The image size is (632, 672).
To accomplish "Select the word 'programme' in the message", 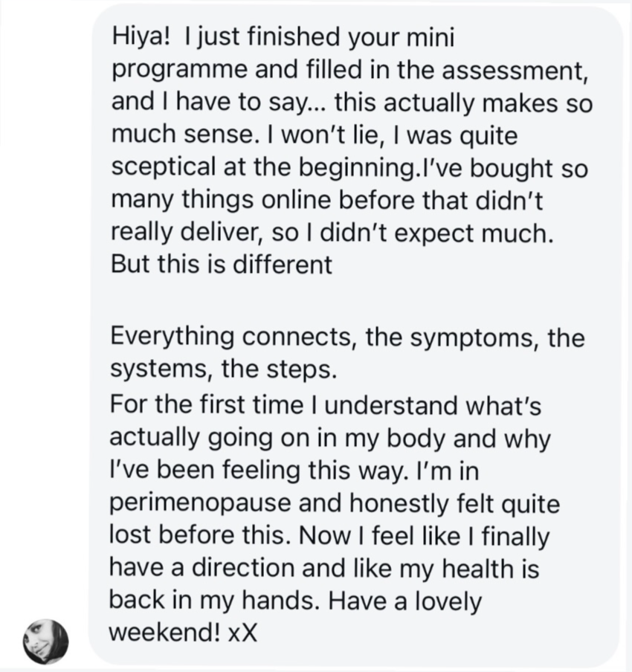I will pos(180,71).
